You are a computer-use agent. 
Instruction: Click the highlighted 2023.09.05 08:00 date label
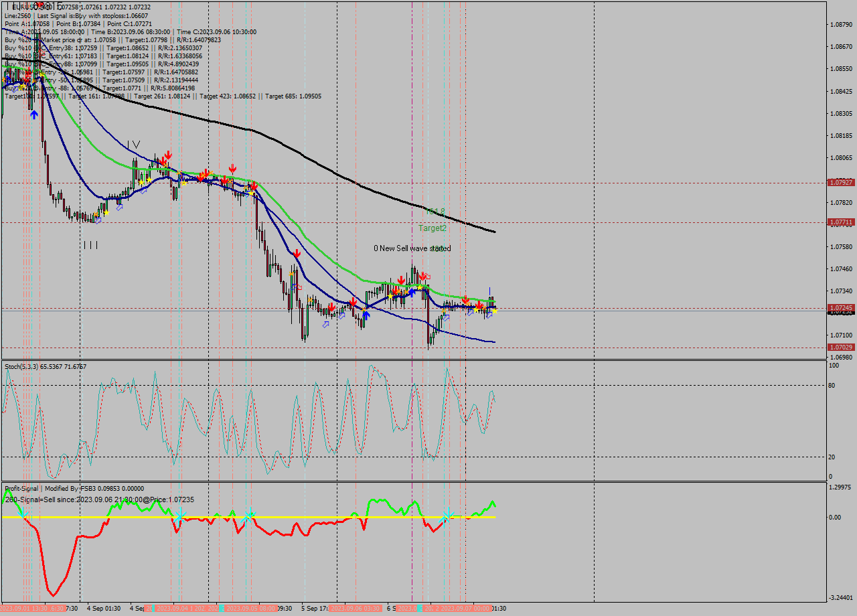(252, 609)
